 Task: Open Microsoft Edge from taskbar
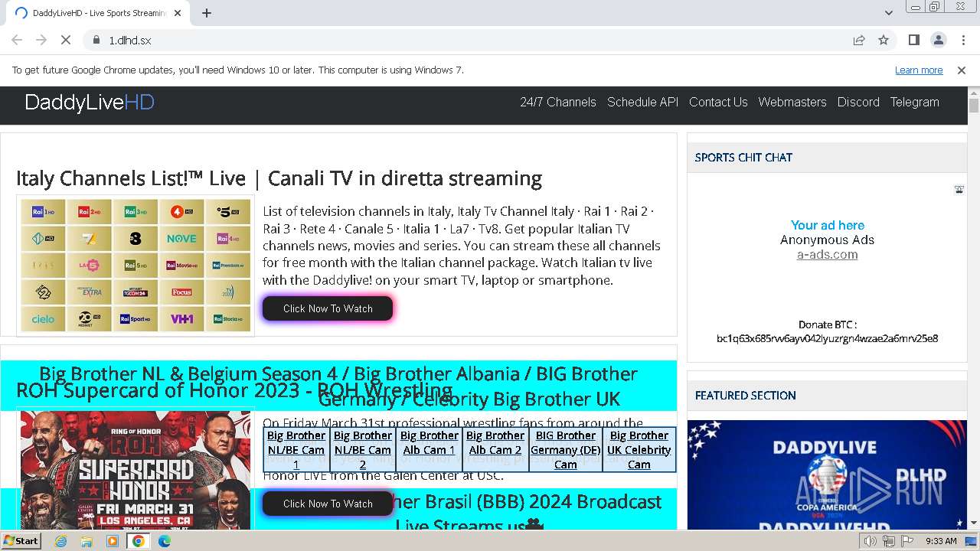(x=164, y=541)
